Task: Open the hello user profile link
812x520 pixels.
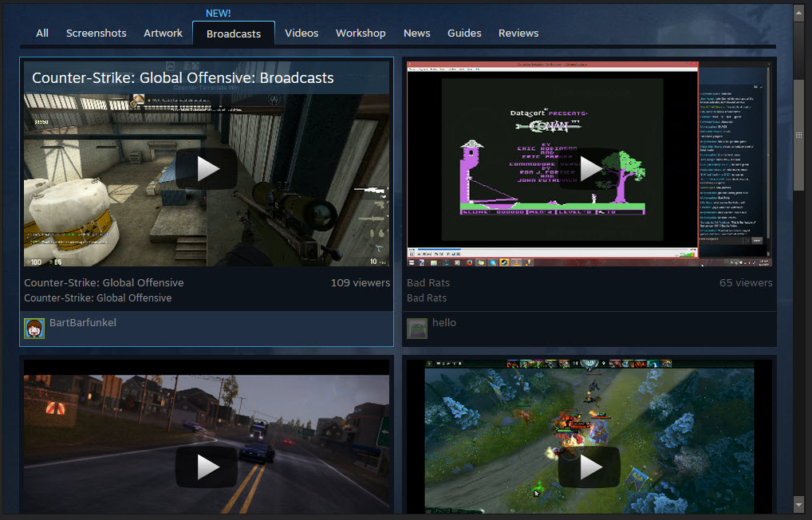Action: [x=444, y=323]
